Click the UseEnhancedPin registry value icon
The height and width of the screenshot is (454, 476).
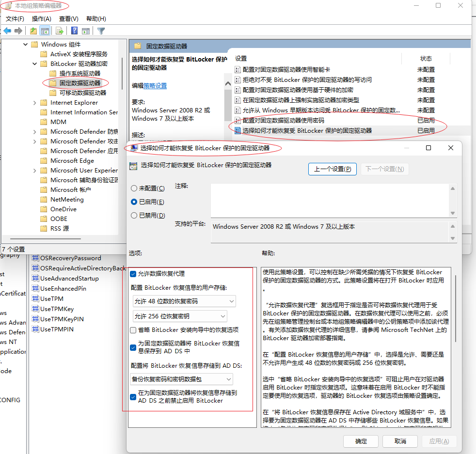tap(35, 289)
